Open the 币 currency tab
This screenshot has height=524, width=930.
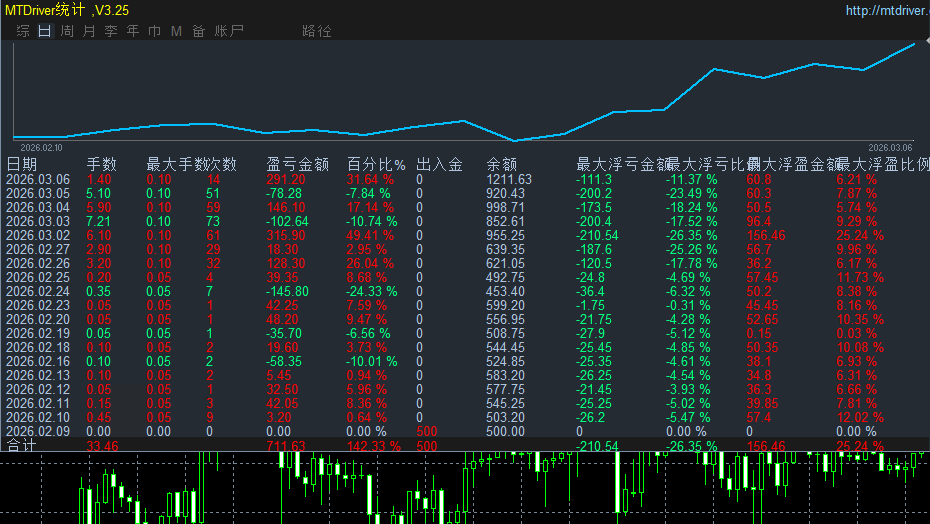point(155,31)
